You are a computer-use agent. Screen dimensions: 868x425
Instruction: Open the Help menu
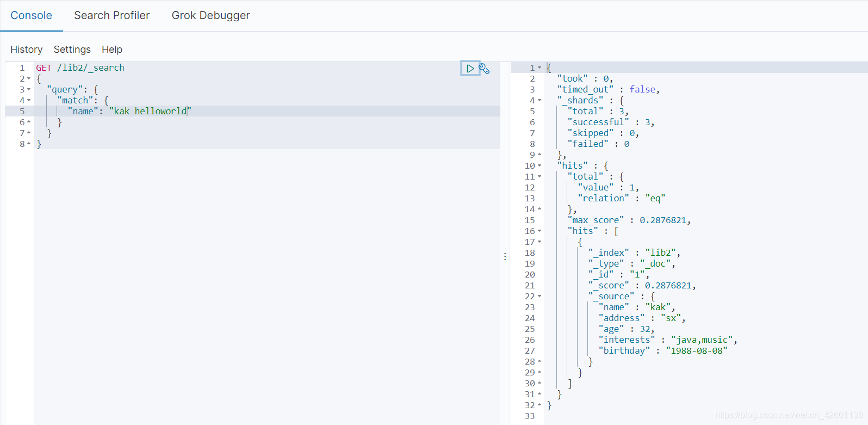[x=112, y=50]
